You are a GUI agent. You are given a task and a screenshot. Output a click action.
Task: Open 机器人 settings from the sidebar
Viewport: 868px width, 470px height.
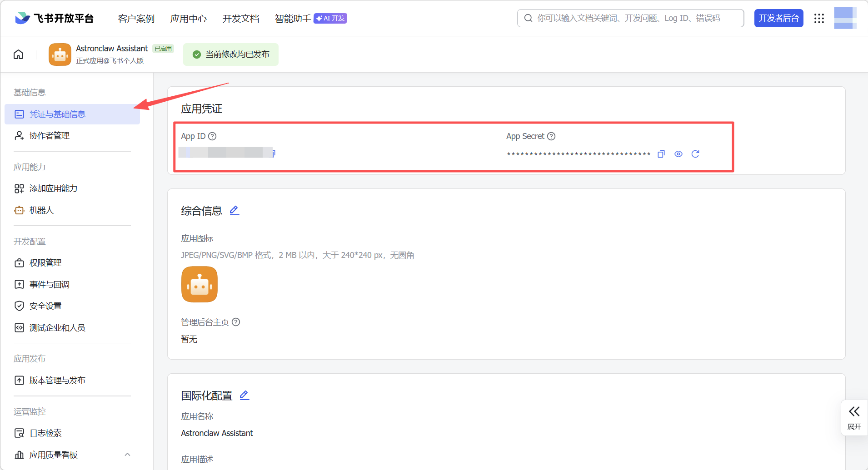(41, 210)
